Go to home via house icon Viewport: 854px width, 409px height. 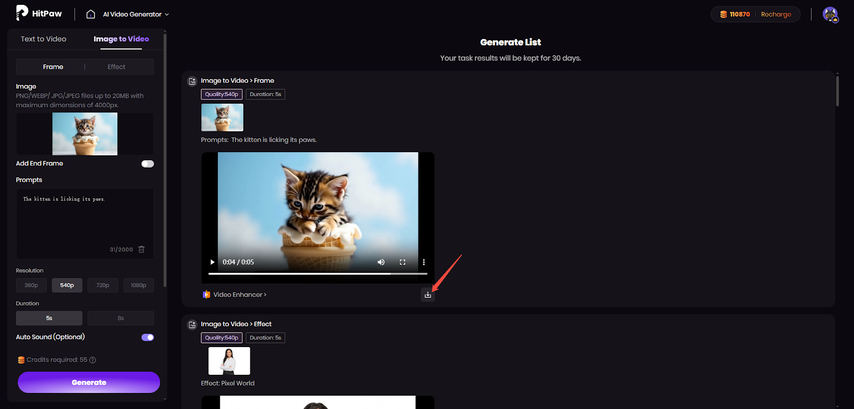click(91, 14)
